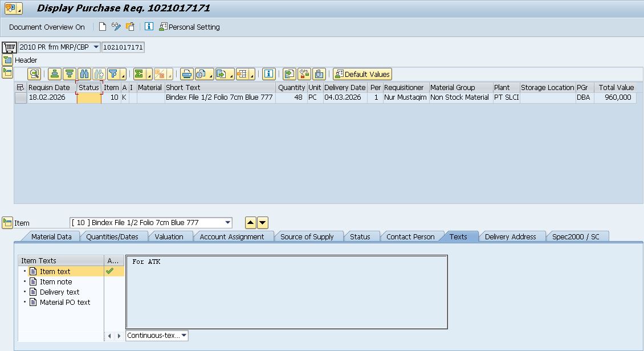Select row checkbox for item 10
This screenshot has height=351, width=644.
point(21,97)
